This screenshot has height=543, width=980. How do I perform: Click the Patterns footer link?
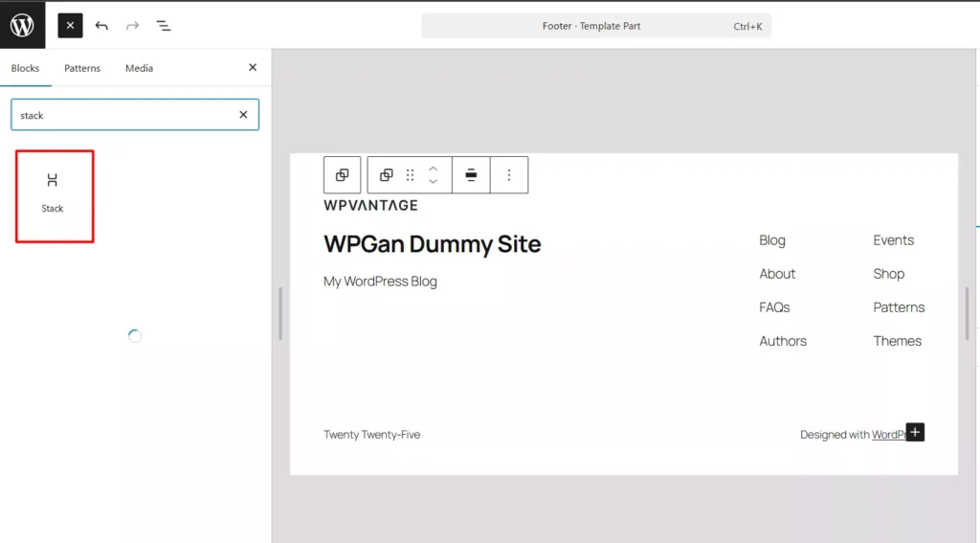point(899,307)
